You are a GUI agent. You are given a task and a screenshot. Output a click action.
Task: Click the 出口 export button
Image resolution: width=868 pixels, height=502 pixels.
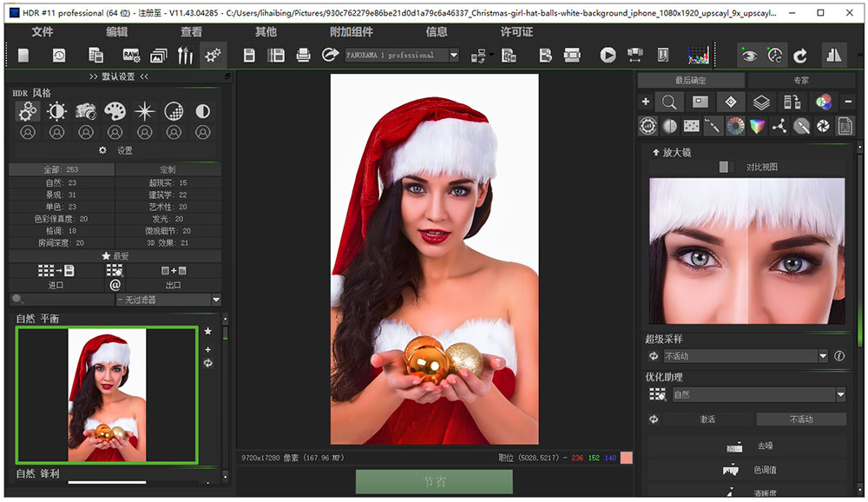[x=174, y=276]
